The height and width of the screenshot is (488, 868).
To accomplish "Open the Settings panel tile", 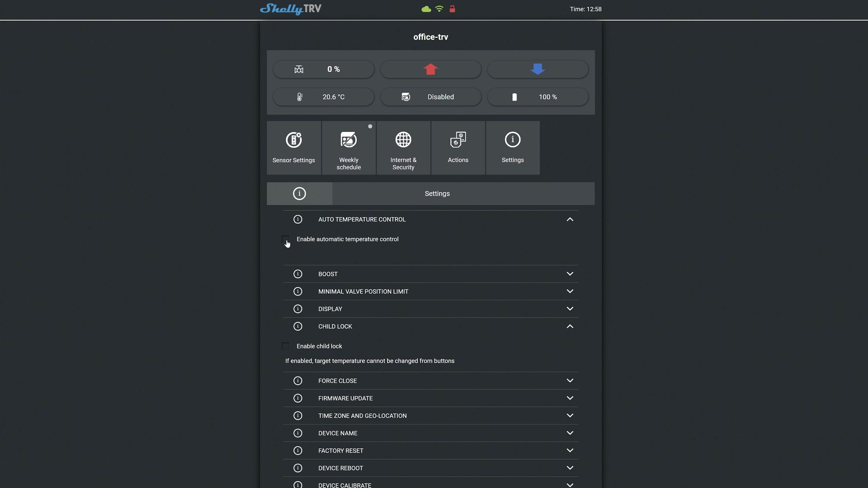I will click(x=513, y=148).
